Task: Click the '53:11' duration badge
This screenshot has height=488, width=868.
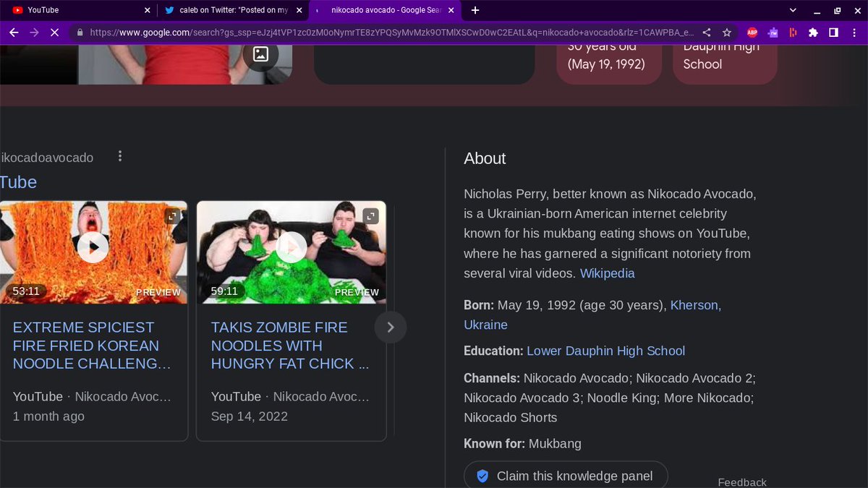Action: 25,291
